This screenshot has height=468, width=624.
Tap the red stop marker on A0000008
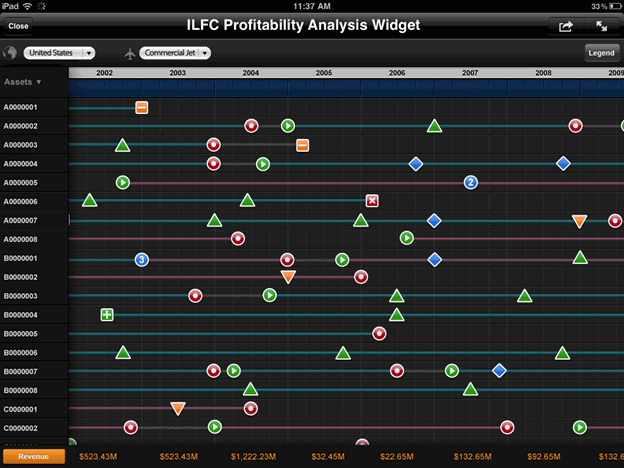[x=238, y=239]
